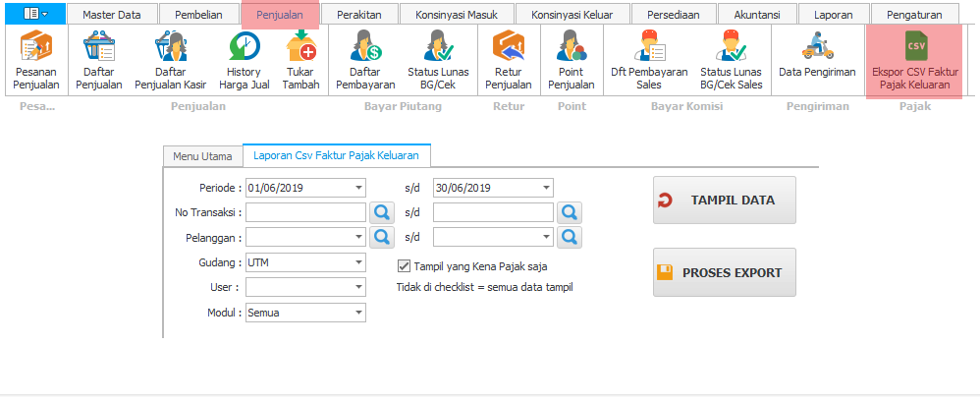Expand the Gudang dropdown showing UTM
This screenshot has height=402, width=980.
coord(358,262)
